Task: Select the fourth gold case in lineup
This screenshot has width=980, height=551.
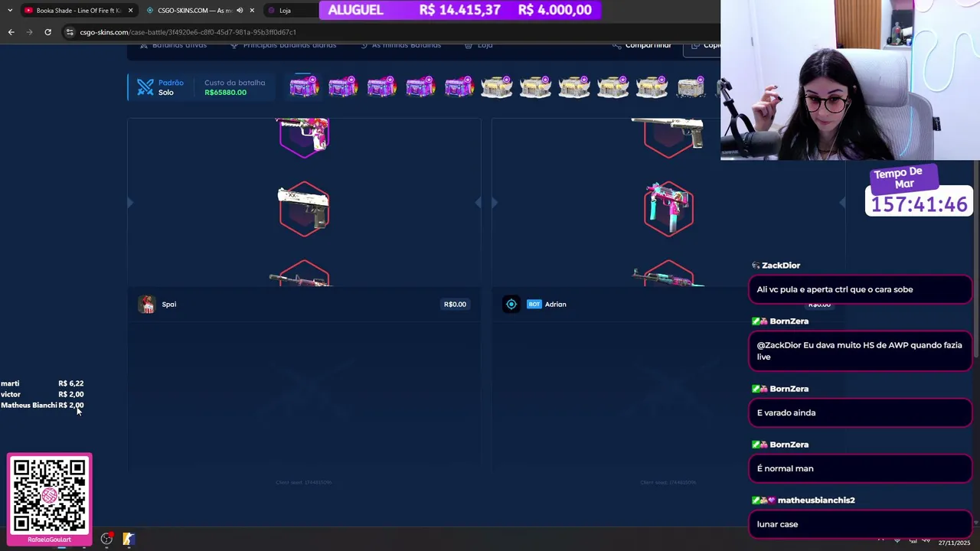Action: [612, 86]
